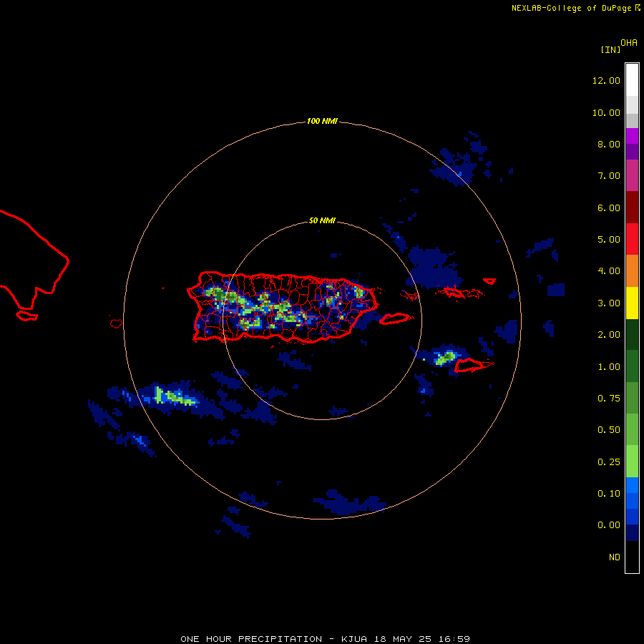Click the 50 NMI range ring label

322,220
